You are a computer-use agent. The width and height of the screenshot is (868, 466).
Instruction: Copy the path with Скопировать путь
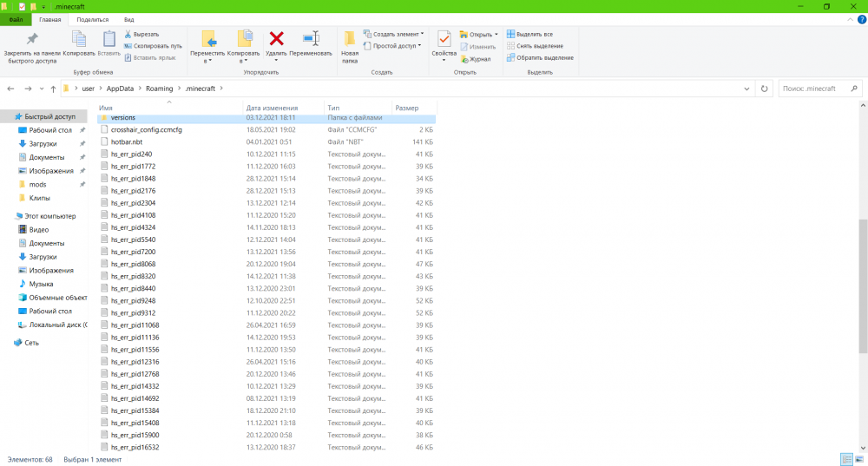[x=153, y=46]
